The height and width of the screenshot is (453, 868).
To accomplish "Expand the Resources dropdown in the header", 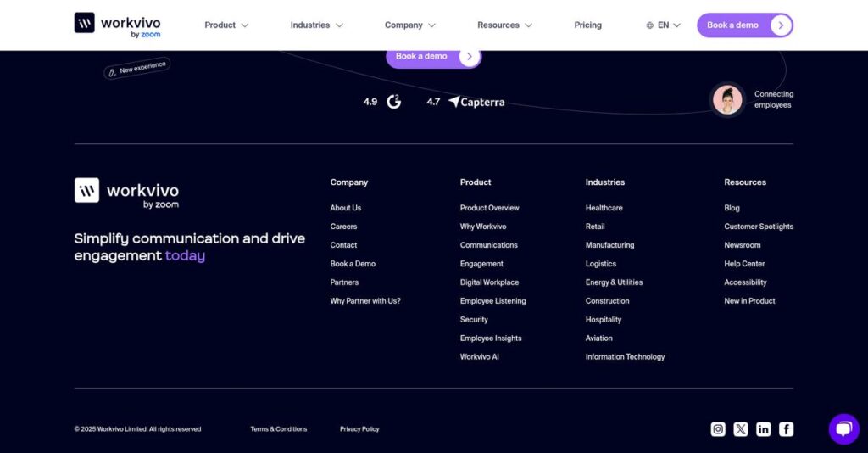I will (x=505, y=25).
